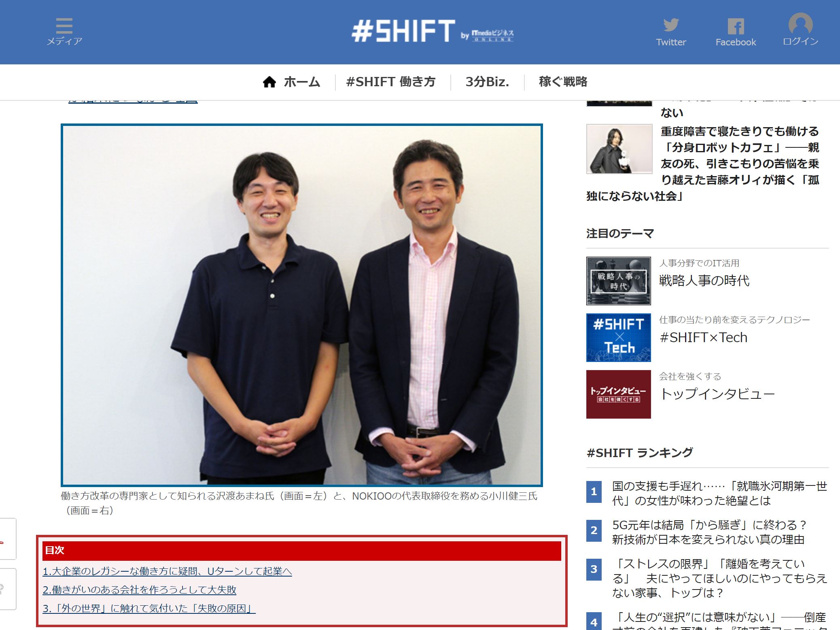Click the ログイン user icon

coord(800,30)
